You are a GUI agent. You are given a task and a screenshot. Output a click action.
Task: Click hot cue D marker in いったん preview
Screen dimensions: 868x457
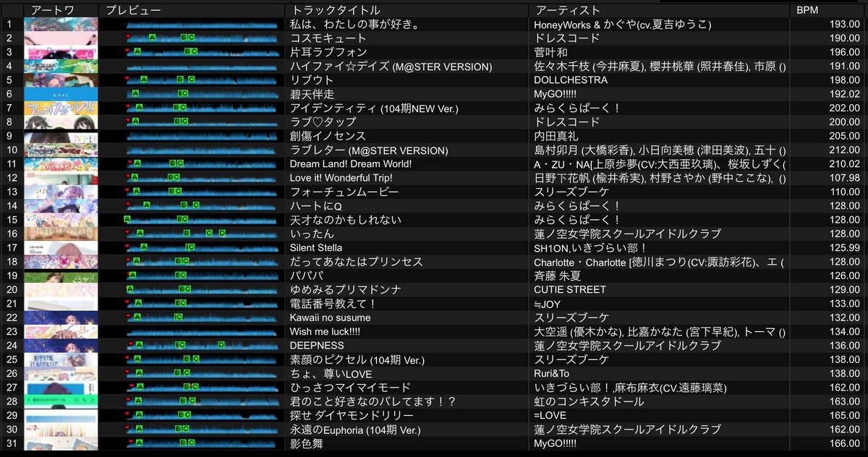pyautogui.click(x=222, y=233)
